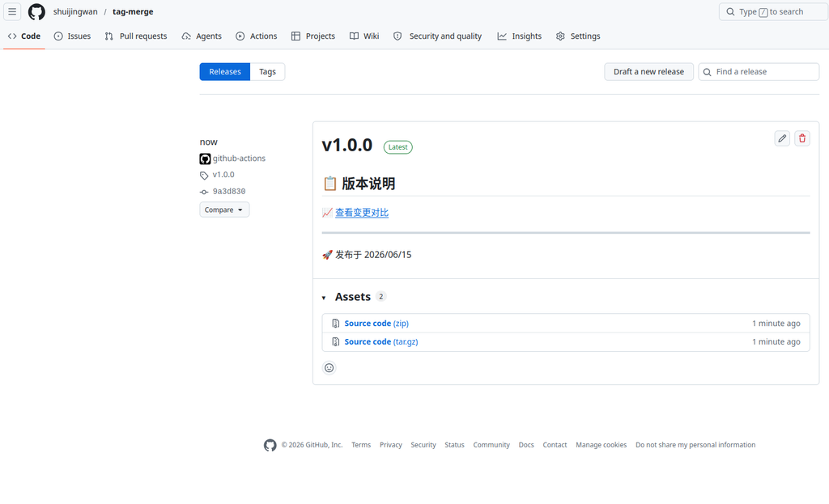Open footer Status link
The width and height of the screenshot is (829, 504).
pyautogui.click(x=454, y=445)
